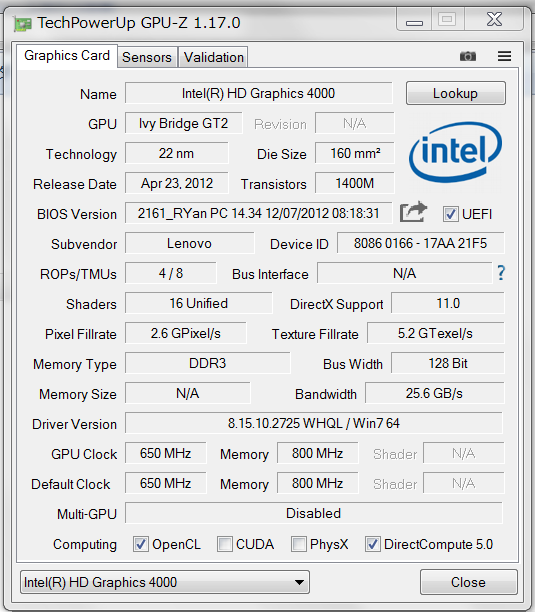This screenshot has height=612, width=535.
Task: Click the Driver Version field
Action: pyautogui.click(x=313, y=423)
